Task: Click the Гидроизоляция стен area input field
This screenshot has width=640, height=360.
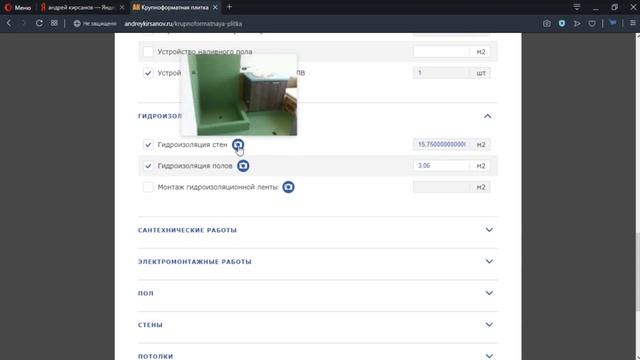Action: (441, 144)
